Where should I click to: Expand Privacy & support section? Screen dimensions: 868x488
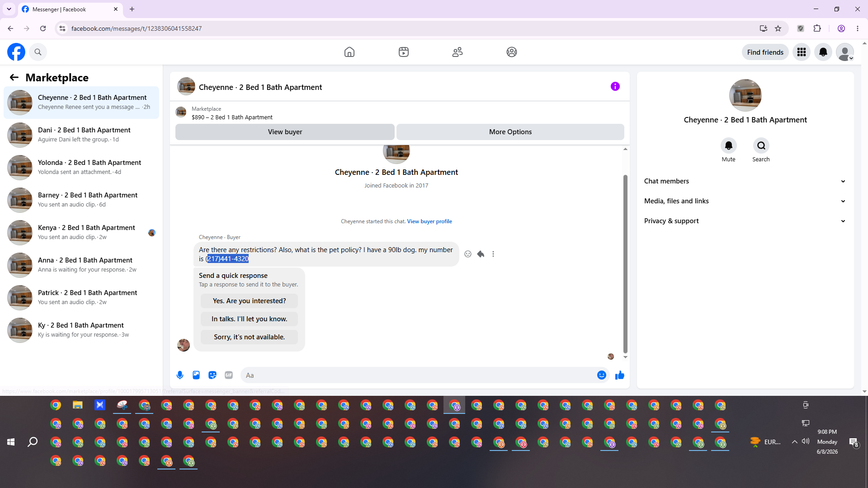point(745,221)
